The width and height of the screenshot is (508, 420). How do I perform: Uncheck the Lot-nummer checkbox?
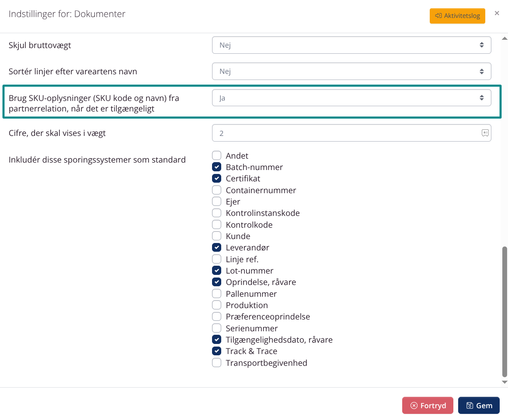216,271
